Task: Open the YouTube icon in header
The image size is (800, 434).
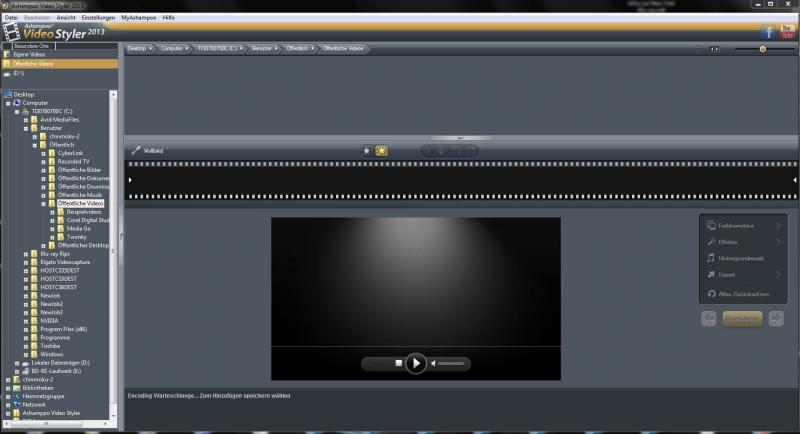Action: click(787, 32)
